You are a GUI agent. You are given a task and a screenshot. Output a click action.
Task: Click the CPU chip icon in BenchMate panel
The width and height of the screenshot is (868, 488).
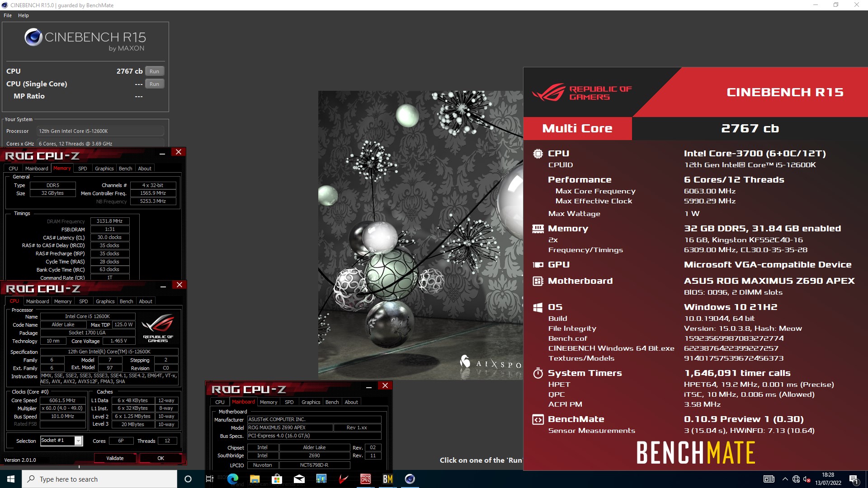coord(538,154)
